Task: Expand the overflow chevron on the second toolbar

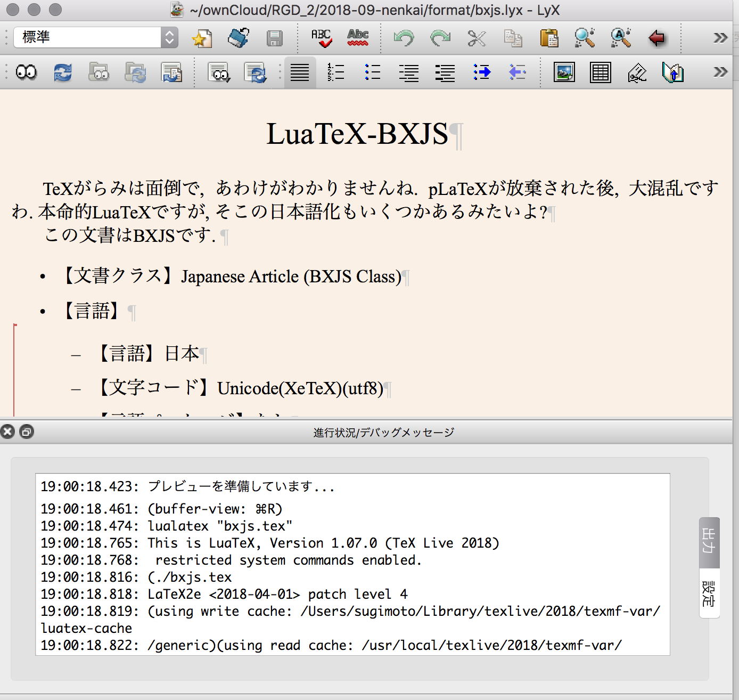Action: point(720,71)
